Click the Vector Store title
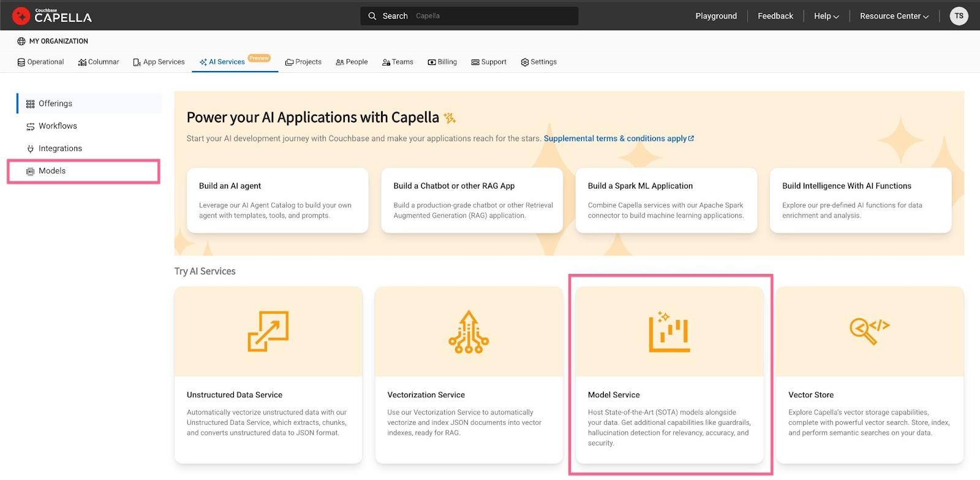The height and width of the screenshot is (480, 980). point(811,395)
